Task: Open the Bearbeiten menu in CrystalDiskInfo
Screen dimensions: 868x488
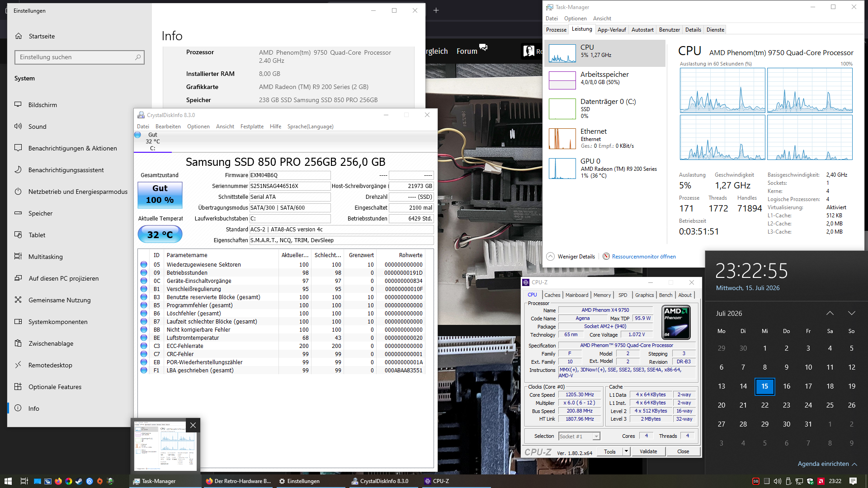Action: (168, 127)
